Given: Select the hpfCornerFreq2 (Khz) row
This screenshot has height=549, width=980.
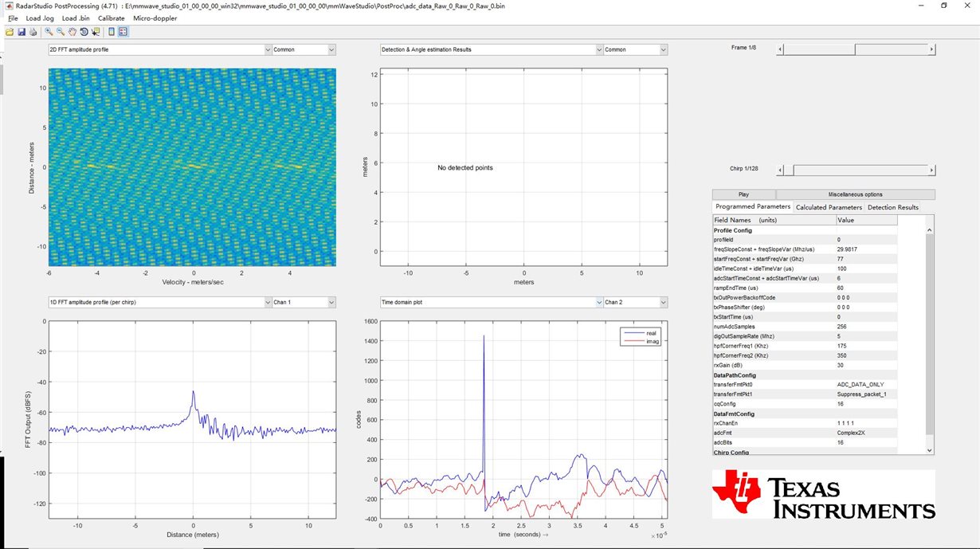Looking at the screenshot, I should 805,355.
